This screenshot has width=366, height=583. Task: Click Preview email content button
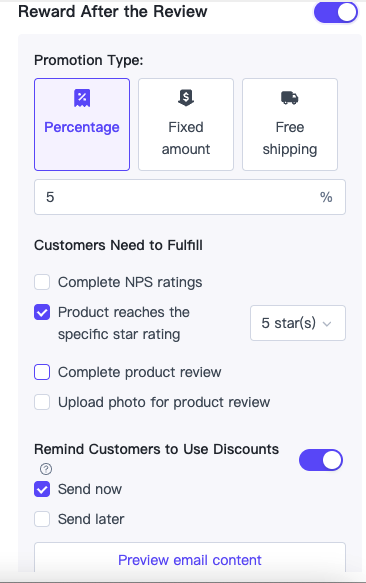(190, 558)
